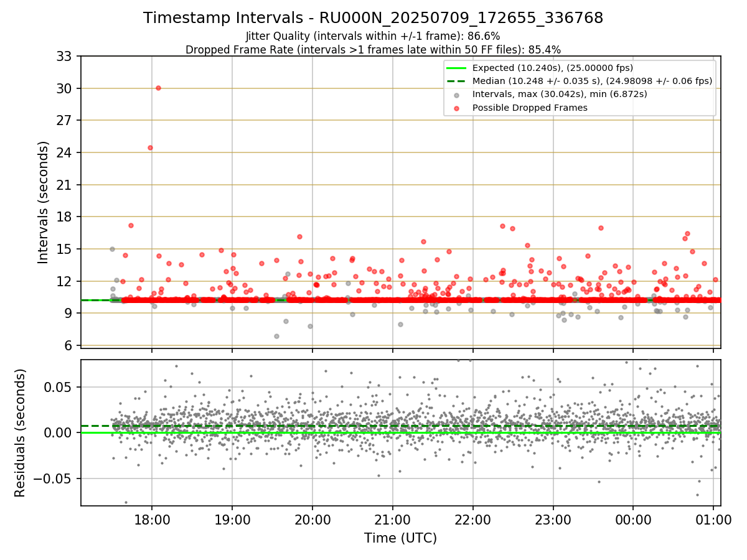
Task: Click the 'Possible Dropped Frames' legend entry
Action: (530, 108)
